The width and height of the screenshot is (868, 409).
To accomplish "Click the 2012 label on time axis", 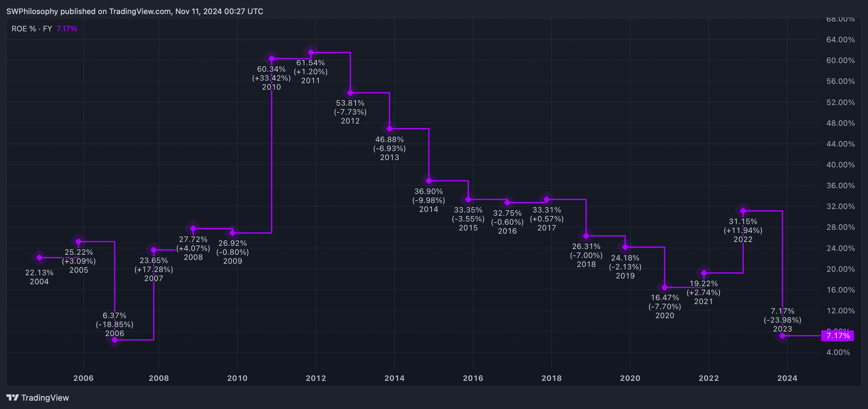I will pos(316,378).
